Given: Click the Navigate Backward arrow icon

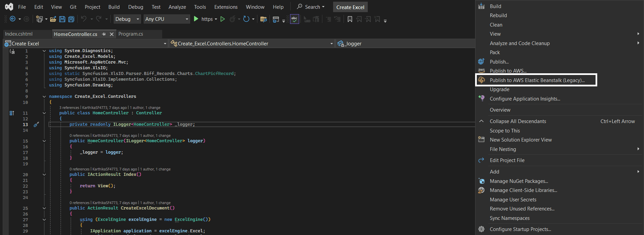Looking at the screenshot, I should point(12,19).
